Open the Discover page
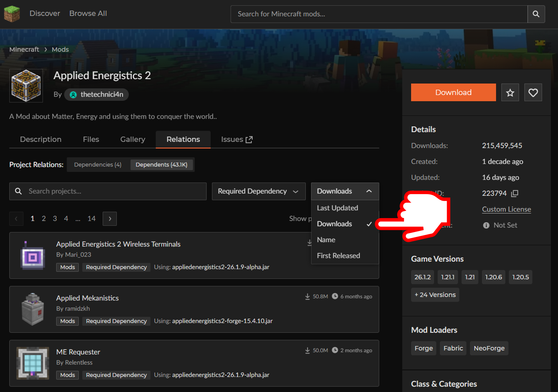This screenshot has width=558, height=392. pos(45,14)
